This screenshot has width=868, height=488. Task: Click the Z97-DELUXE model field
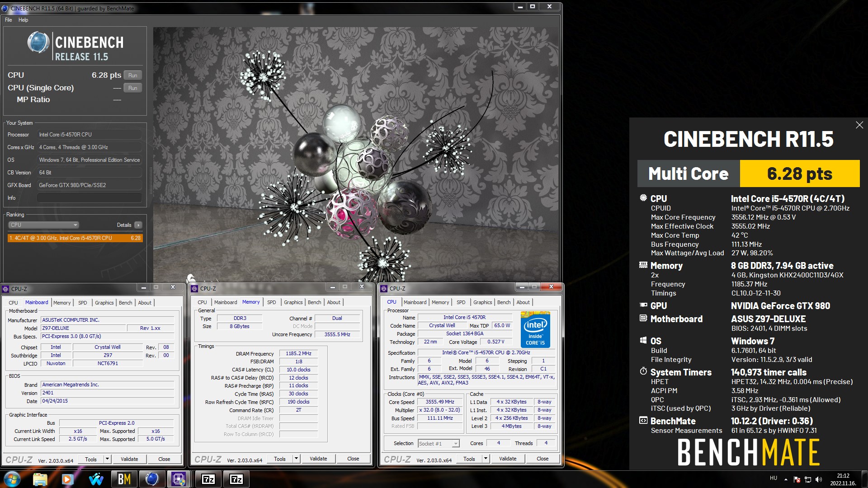pos(84,328)
